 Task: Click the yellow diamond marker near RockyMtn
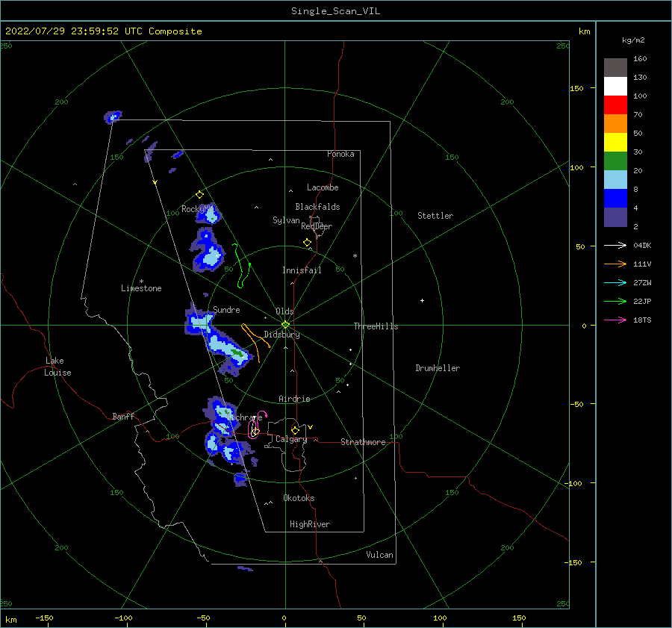pos(199,195)
